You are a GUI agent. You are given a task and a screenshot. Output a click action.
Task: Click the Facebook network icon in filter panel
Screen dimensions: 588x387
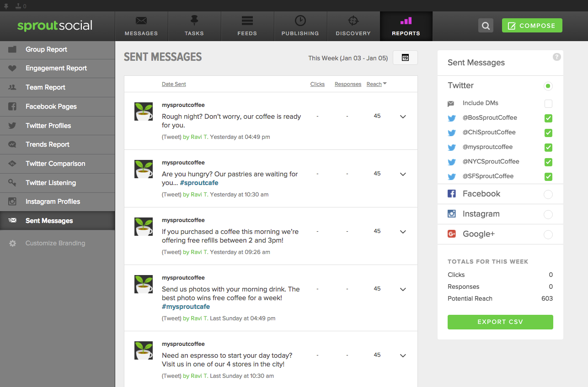coord(452,194)
